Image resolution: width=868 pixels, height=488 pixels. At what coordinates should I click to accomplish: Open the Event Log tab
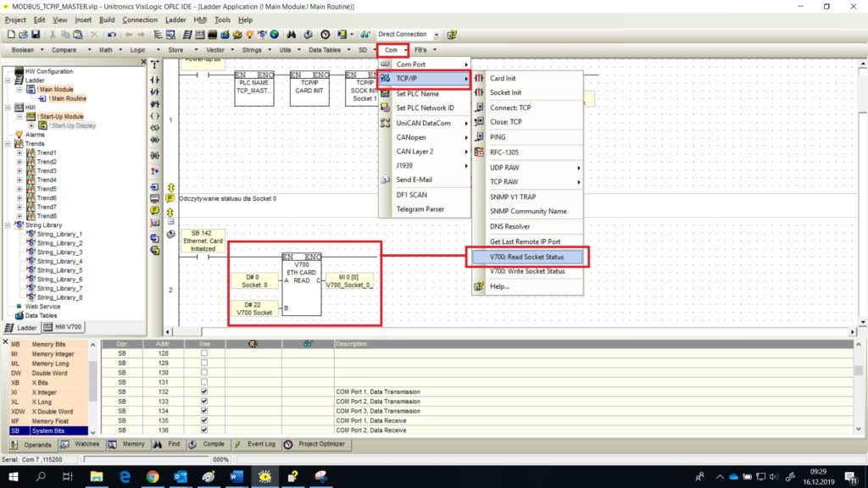click(254, 444)
